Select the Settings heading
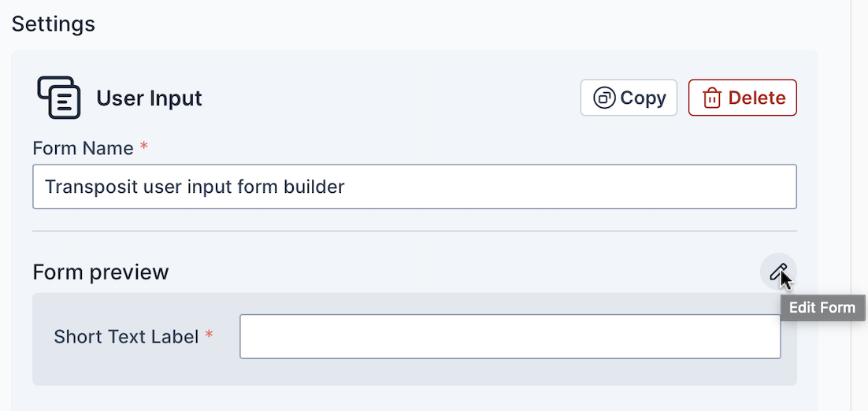This screenshot has width=868, height=411. coord(54,24)
